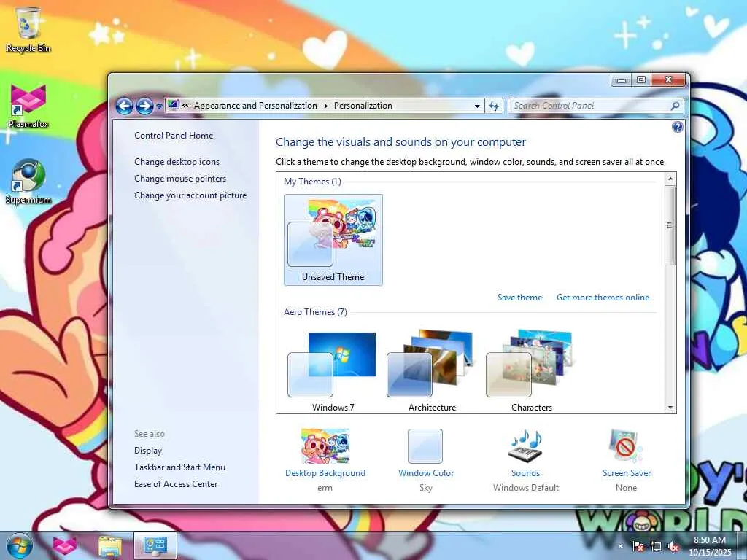Open Help with the blue question mark
747x560 pixels.
pos(677,127)
